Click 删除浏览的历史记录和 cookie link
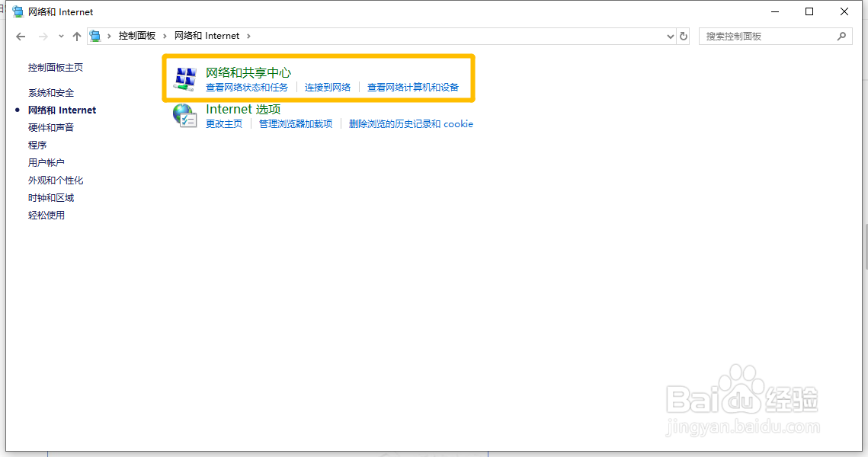 411,124
